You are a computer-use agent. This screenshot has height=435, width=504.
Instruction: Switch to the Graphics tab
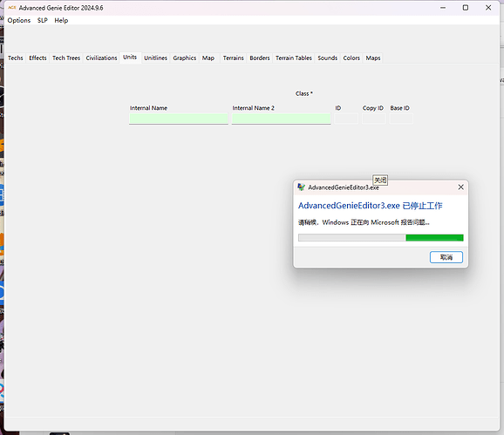pos(185,58)
